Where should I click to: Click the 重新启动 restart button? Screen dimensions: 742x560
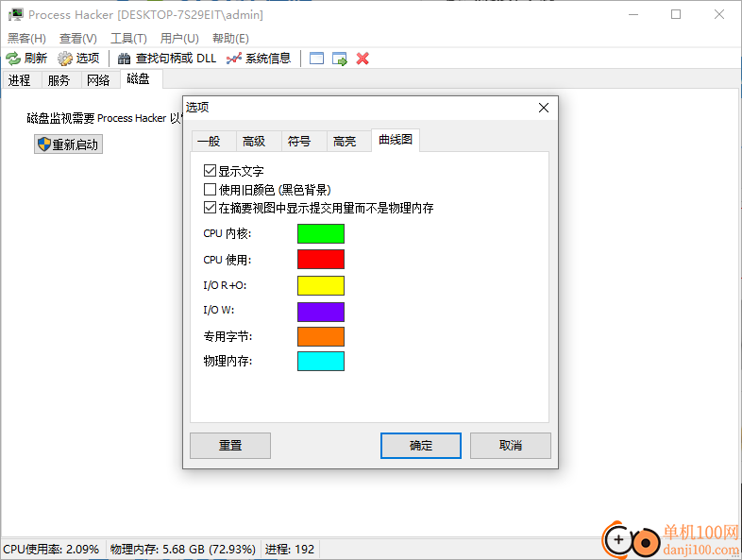point(68,144)
